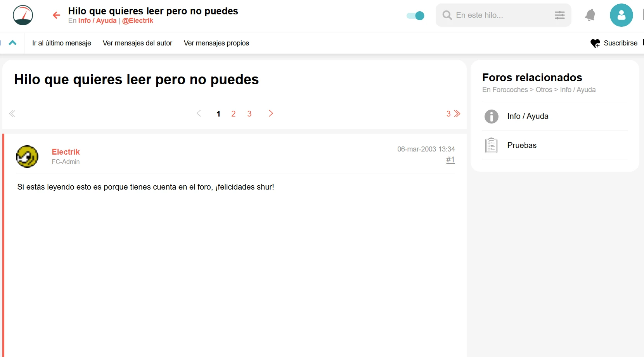Open 'Info / Ayuda' related forum
This screenshot has height=357, width=644.
coord(528,116)
